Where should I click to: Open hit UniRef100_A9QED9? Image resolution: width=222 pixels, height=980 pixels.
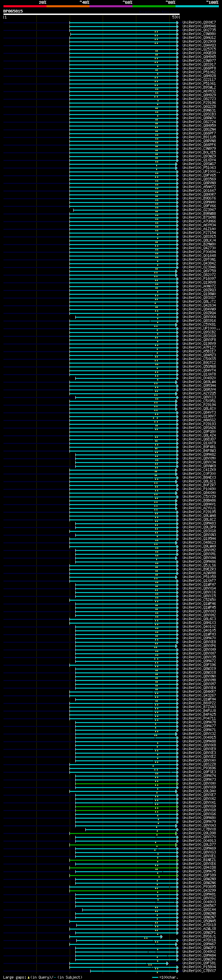(199, 53)
